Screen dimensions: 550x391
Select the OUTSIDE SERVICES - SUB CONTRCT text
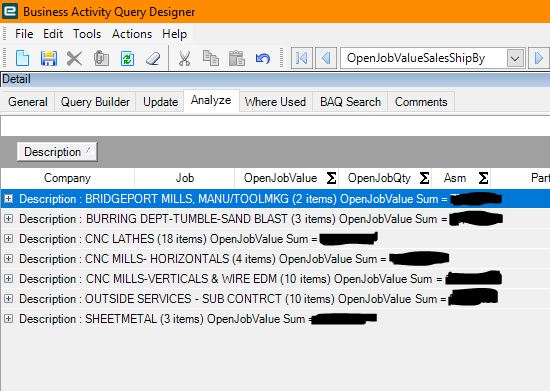233,299
